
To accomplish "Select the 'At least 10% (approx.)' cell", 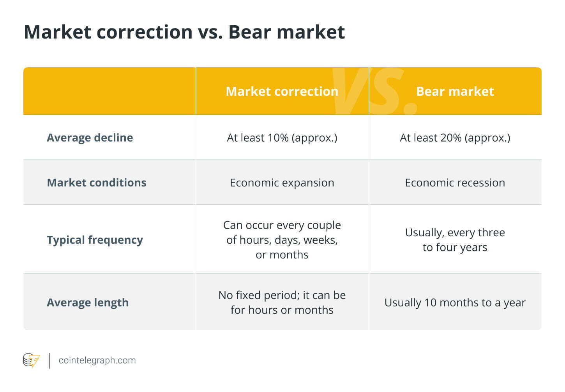I will (x=282, y=137).
